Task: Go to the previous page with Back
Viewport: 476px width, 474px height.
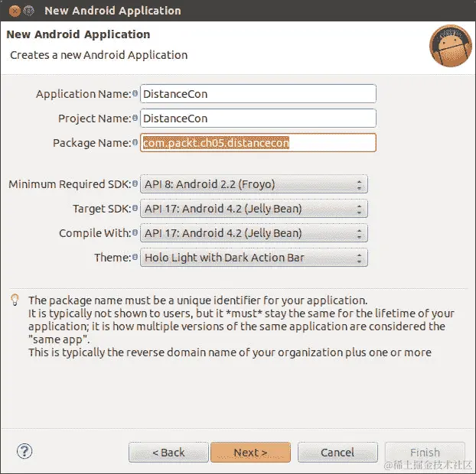Action: tap(168, 452)
